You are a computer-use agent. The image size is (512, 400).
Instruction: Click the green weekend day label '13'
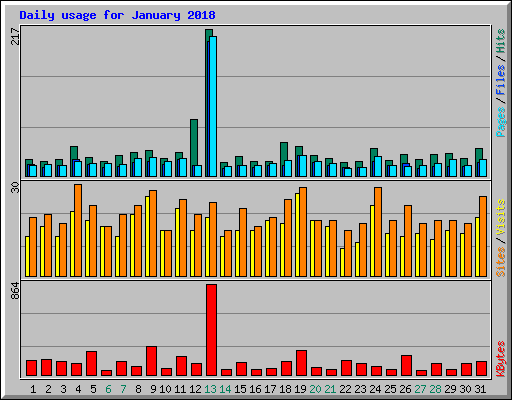[x=210, y=389]
